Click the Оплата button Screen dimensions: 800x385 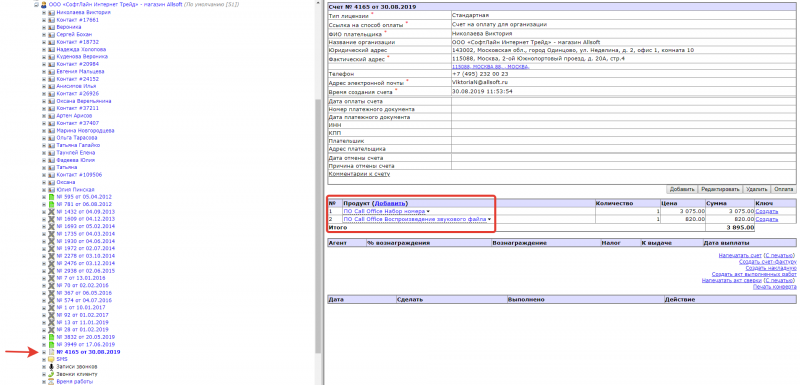coord(784,189)
